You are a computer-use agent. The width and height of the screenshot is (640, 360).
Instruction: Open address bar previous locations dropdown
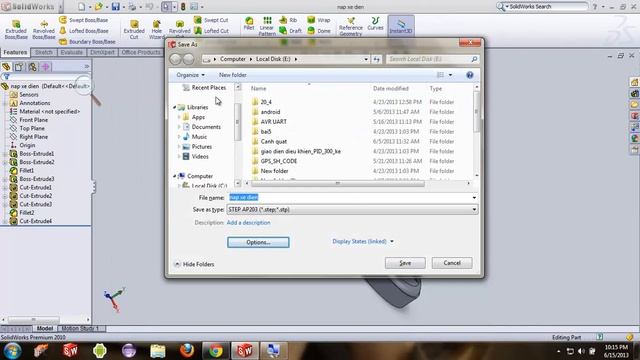click(x=366, y=59)
